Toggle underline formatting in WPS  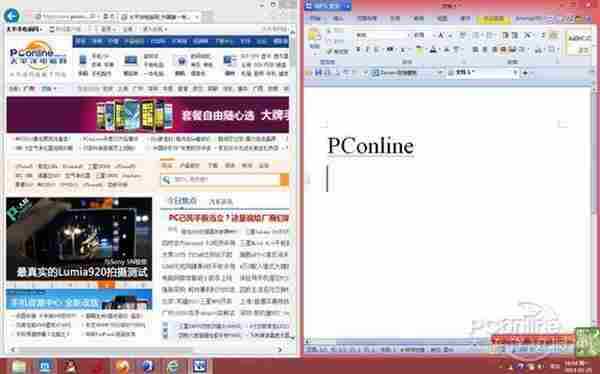(x=377, y=49)
